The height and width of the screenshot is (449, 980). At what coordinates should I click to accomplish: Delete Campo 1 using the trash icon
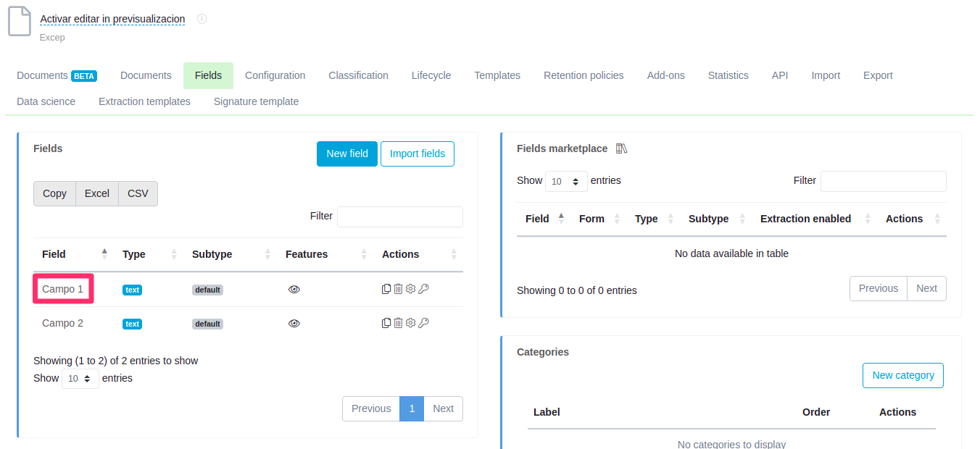point(398,289)
